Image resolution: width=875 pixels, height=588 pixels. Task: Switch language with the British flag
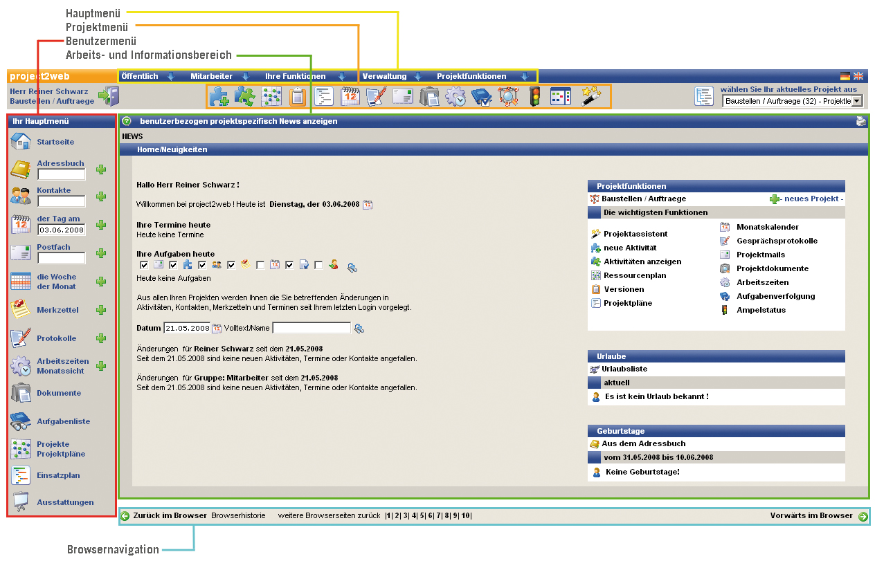(x=858, y=76)
